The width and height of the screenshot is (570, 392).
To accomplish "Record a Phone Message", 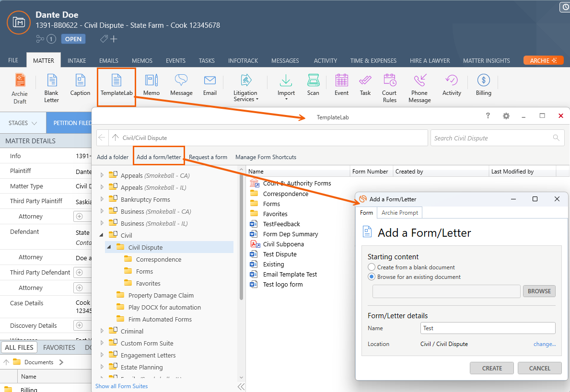I will pos(419,88).
